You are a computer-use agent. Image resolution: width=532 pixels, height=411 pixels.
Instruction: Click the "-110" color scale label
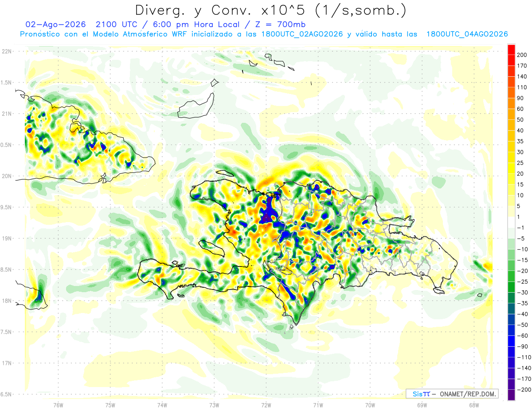tap(524, 357)
